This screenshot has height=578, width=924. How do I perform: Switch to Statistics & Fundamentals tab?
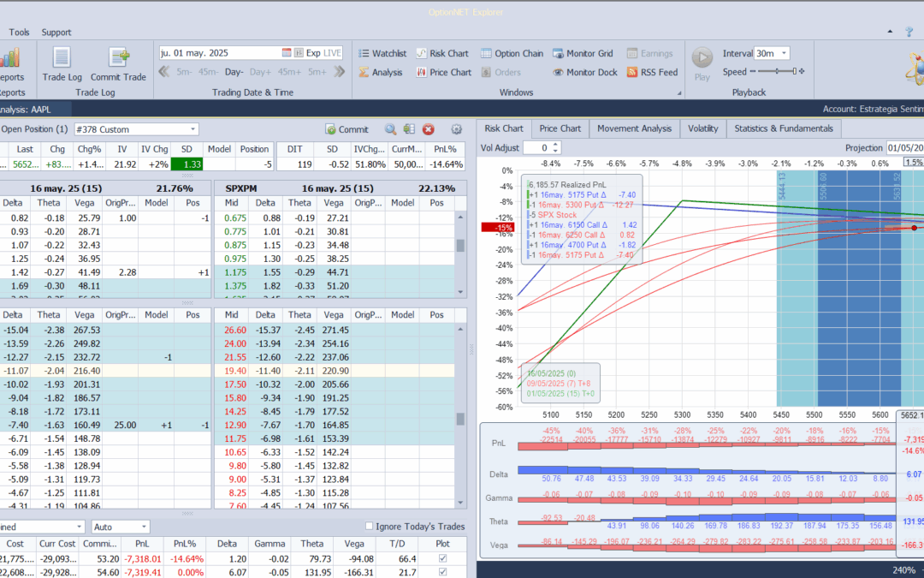tap(784, 128)
